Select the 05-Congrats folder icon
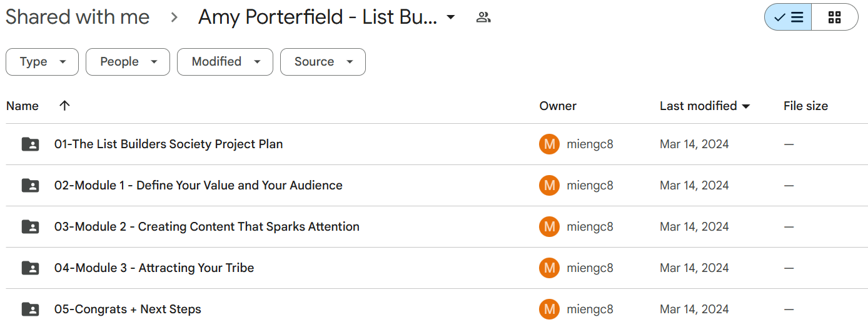This screenshot has width=868, height=327. pos(30,309)
